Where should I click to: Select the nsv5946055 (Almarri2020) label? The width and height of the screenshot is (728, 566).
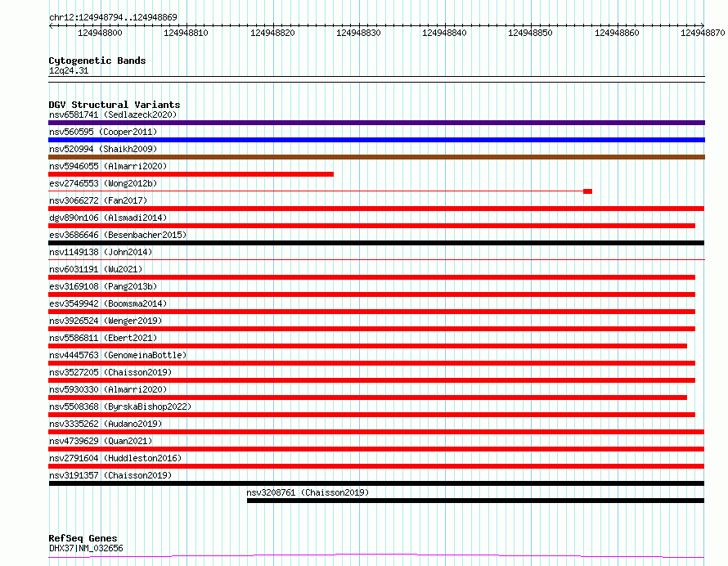point(108,166)
